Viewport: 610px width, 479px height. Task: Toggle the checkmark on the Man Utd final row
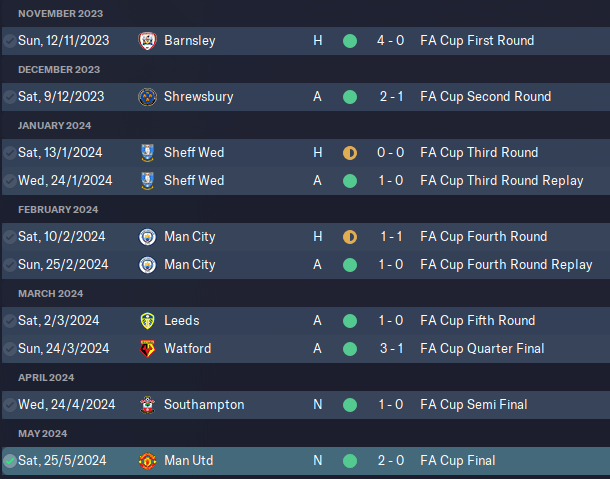tap(9, 461)
